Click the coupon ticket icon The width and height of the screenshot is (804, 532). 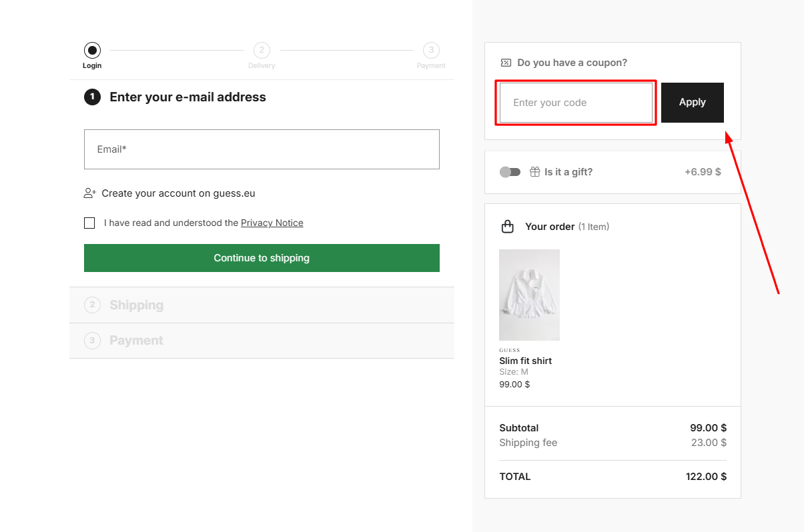pos(506,63)
